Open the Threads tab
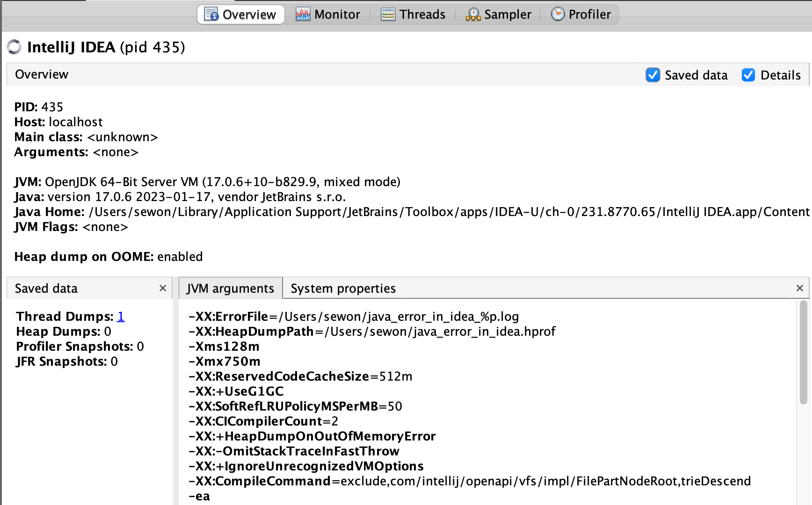The width and height of the screenshot is (812, 505). [x=413, y=14]
